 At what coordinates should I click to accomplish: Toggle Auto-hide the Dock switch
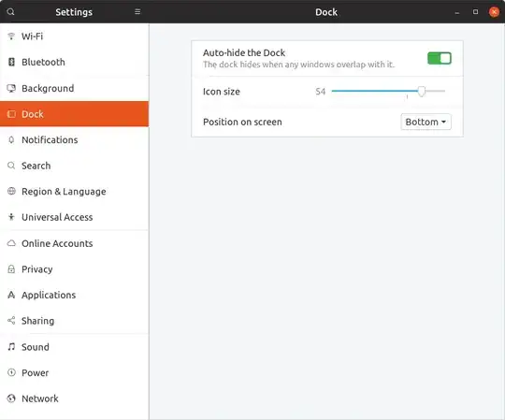[440, 58]
